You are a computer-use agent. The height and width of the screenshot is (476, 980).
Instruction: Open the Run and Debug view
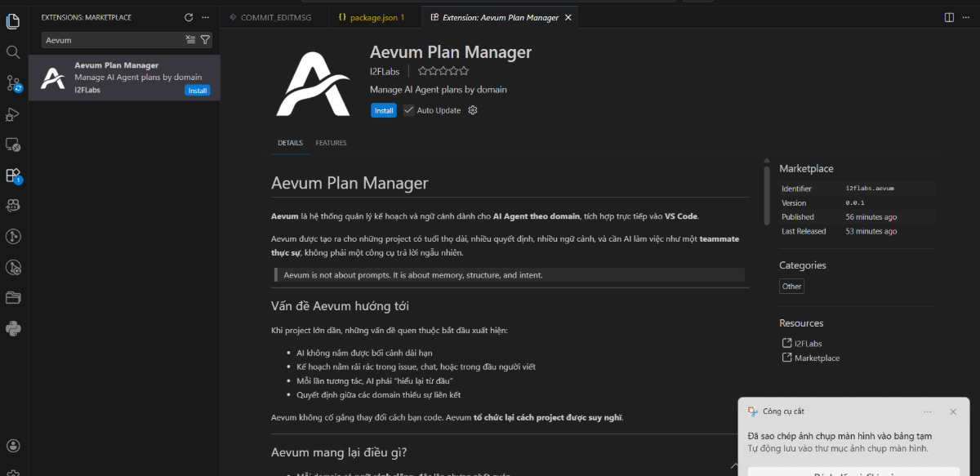click(x=12, y=113)
